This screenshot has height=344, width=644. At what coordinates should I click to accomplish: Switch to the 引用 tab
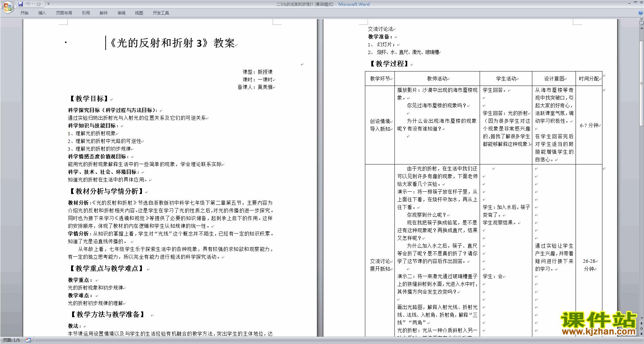tap(86, 13)
